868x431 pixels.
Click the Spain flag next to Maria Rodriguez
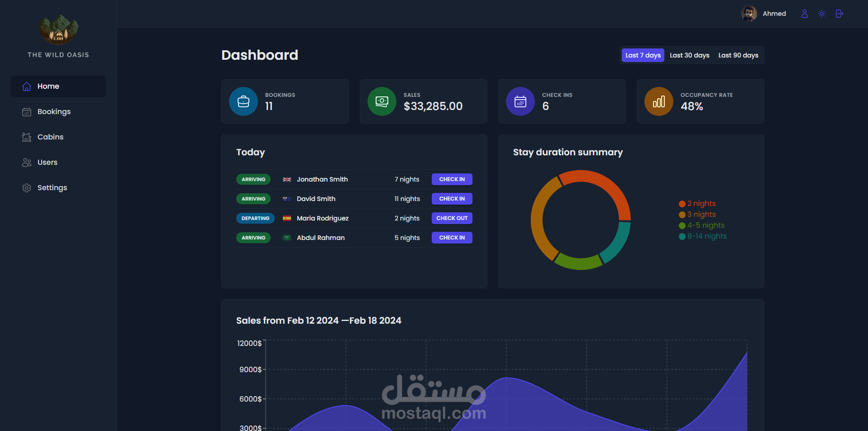(x=287, y=219)
